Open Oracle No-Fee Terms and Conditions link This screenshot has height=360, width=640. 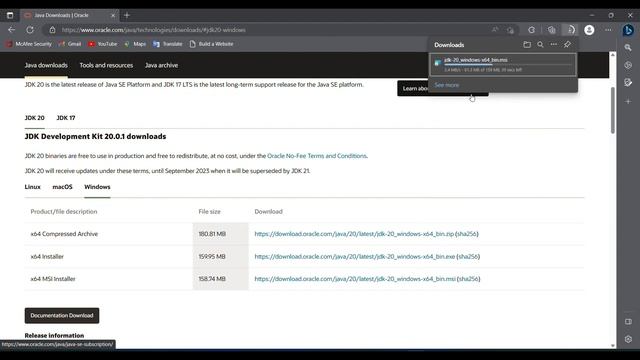[x=317, y=156]
